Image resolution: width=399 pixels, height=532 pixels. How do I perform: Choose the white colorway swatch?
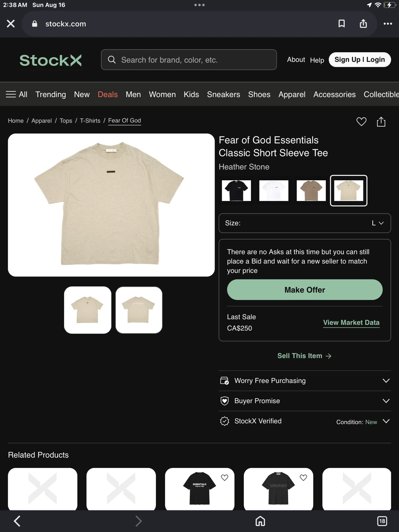coord(274,191)
